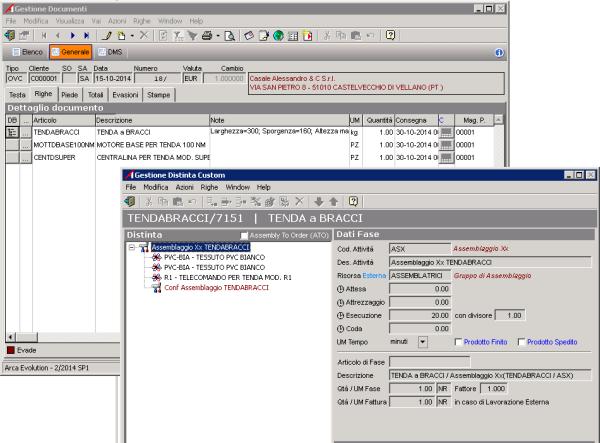Switch to the Elenco tab

point(28,52)
